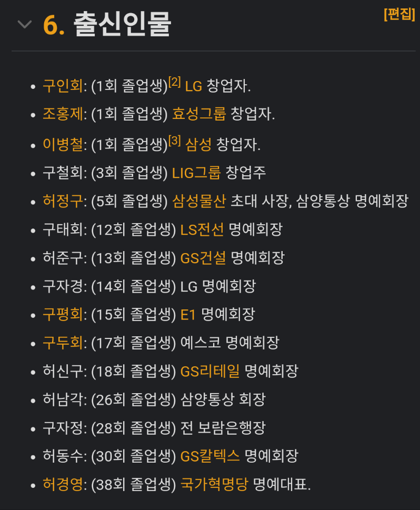Open the 구두회 article link
Image resolution: width=420 pixels, height=510 pixels.
pyautogui.click(x=63, y=343)
